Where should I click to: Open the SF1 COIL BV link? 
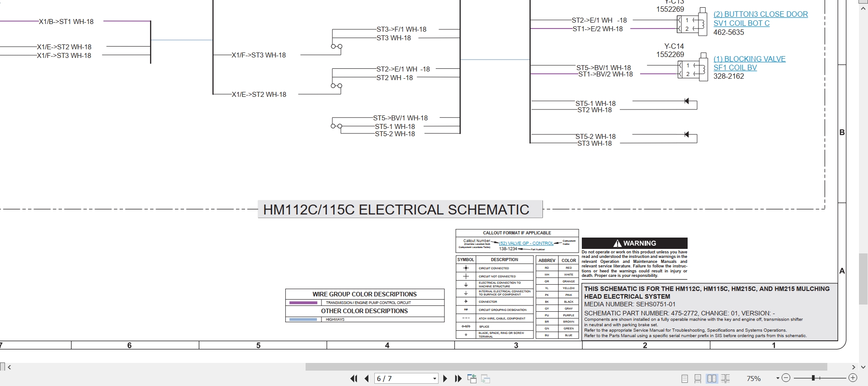[x=735, y=67]
